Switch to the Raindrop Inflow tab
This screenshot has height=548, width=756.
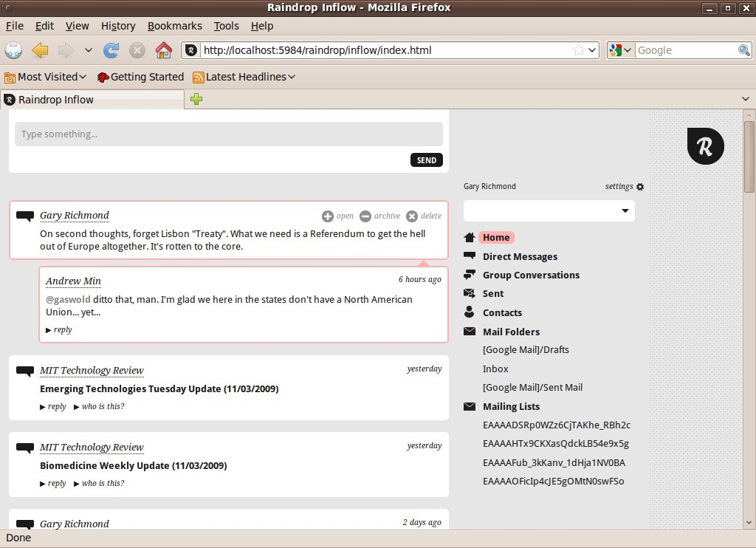click(92, 100)
